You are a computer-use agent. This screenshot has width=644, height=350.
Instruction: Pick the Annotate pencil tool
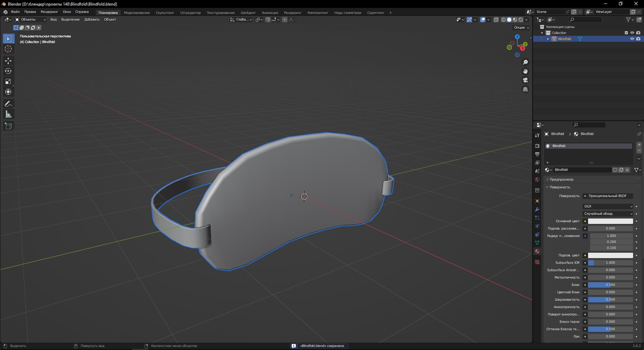coord(8,104)
